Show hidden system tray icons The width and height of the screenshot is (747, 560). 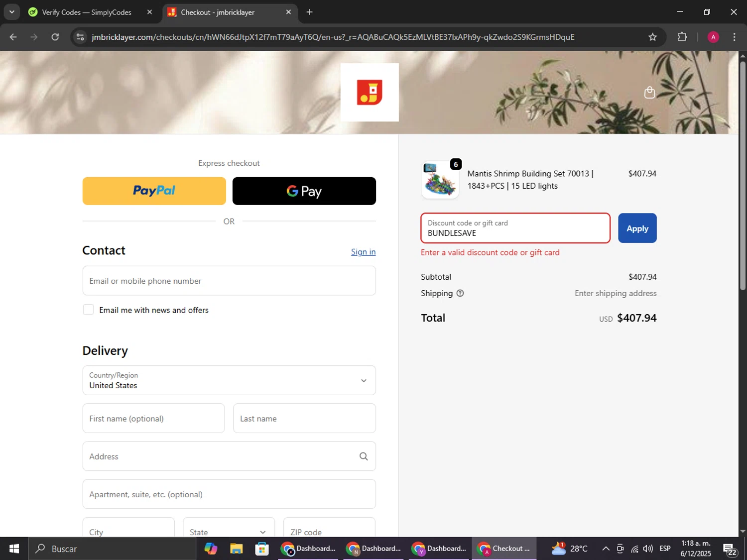[606, 549]
